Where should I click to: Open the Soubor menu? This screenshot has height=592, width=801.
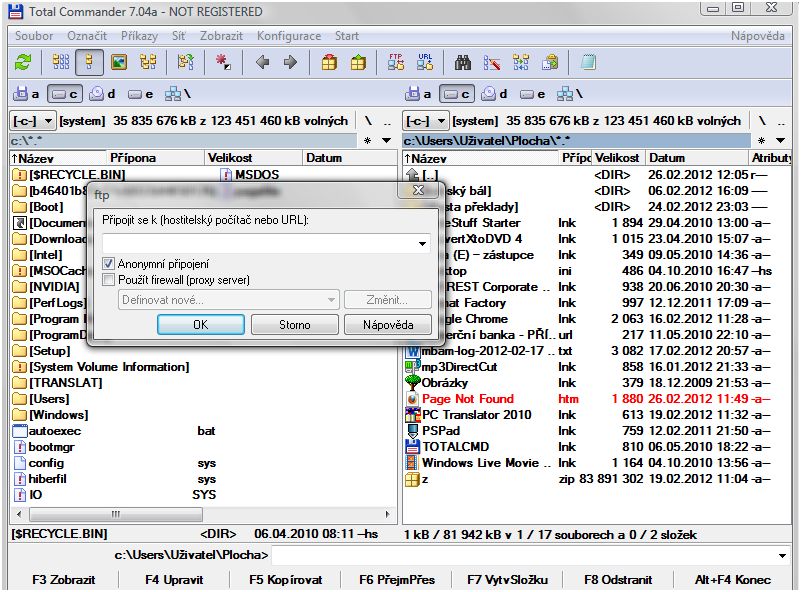34,36
